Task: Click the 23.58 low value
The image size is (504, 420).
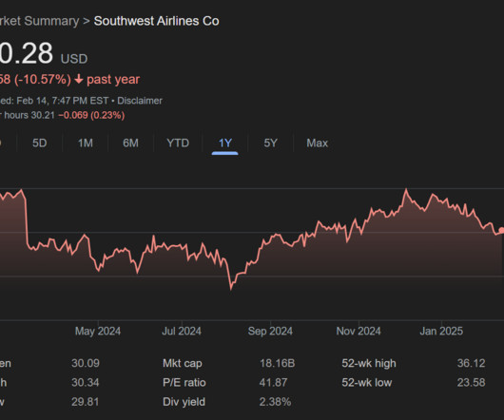Action: tap(471, 382)
